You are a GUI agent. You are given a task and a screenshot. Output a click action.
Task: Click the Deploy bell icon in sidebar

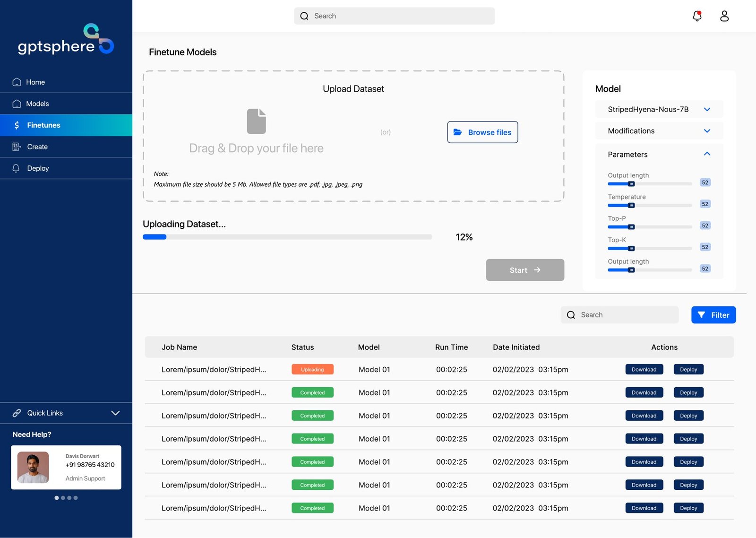point(16,168)
